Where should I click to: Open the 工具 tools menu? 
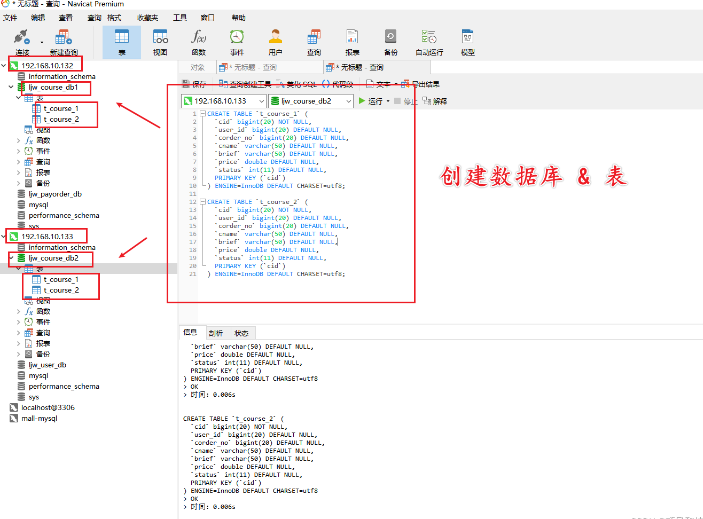tap(180, 17)
